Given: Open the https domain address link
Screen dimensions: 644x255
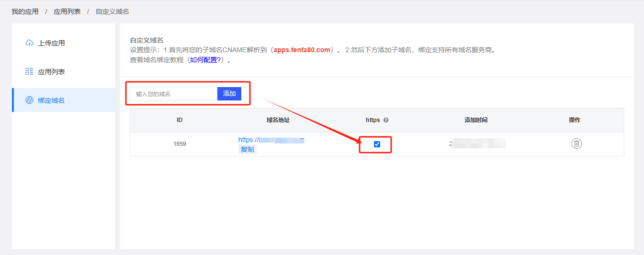Looking at the screenshot, I should (271, 140).
